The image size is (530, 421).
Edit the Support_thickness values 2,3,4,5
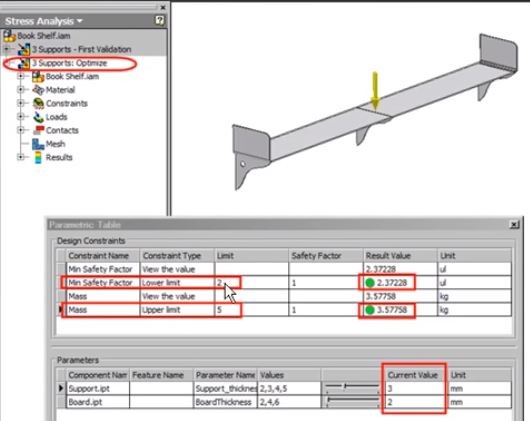click(x=289, y=389)
